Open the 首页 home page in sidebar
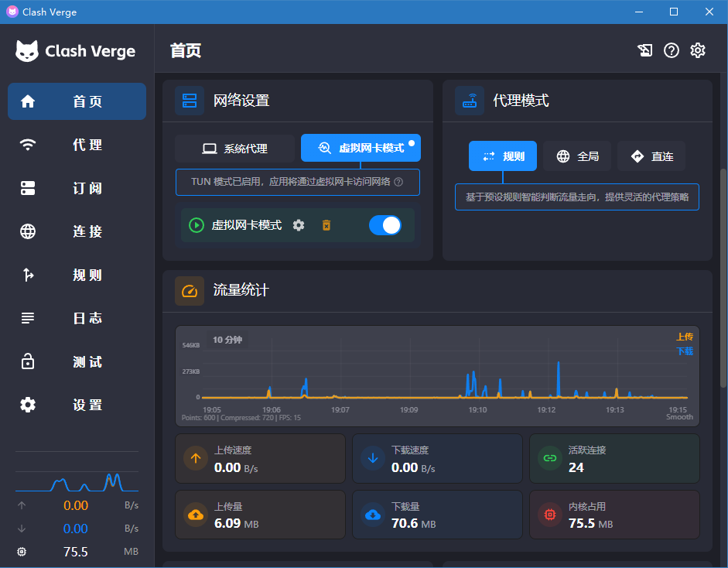 (77, 101)
